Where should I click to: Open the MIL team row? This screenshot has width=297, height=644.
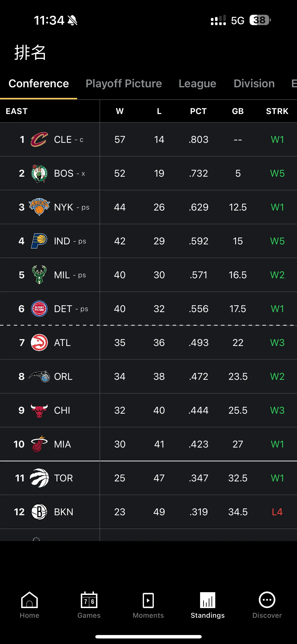click(x=148, y=275)
